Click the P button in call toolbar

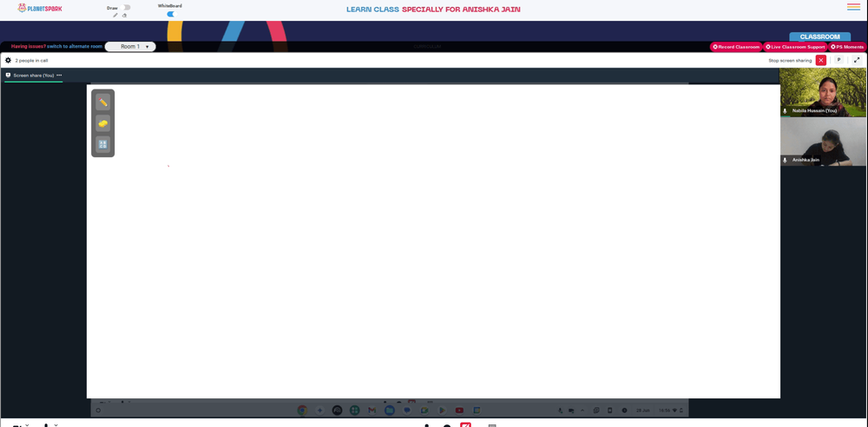coord(839,60)
